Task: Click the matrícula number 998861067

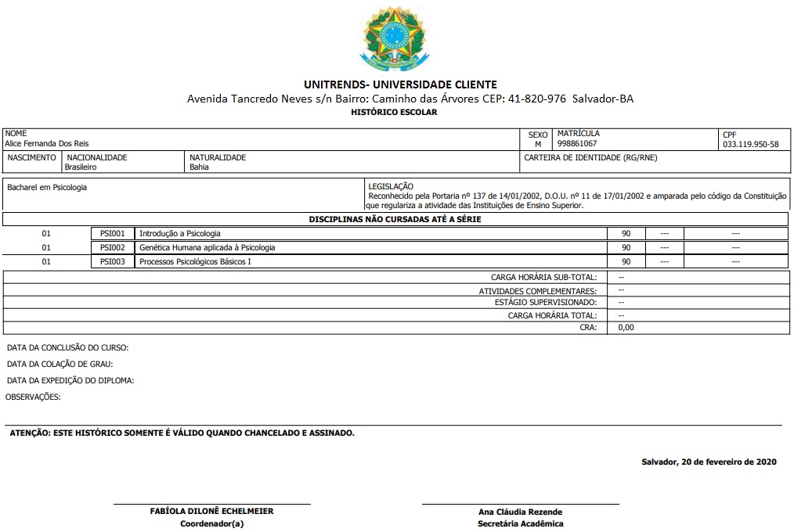Action: click(x=577, y=144)
